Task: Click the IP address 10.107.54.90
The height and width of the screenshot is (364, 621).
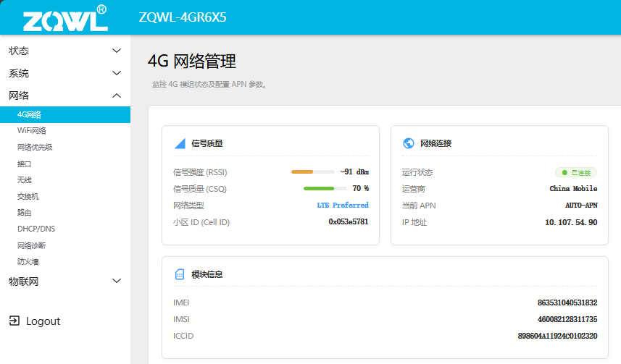Action: [571, 222]
